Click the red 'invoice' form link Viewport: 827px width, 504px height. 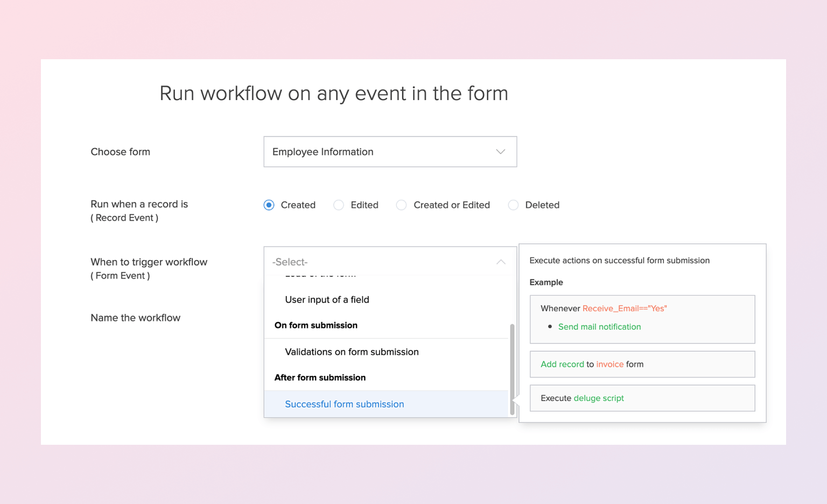[610, 365]
